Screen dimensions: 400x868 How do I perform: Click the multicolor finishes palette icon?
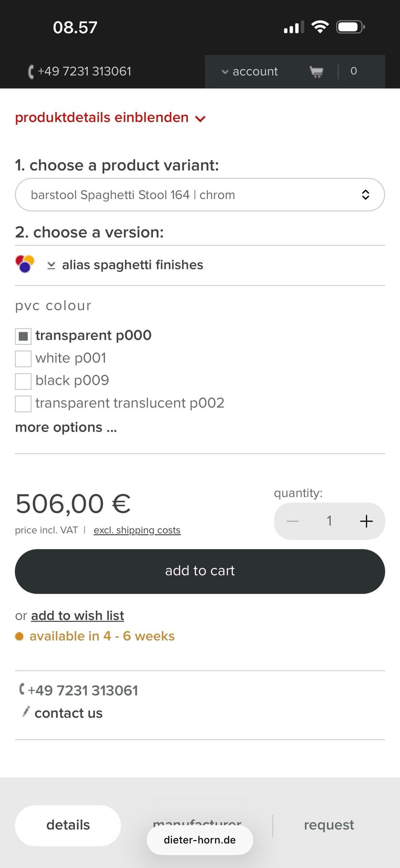pyautogui.click(x=25, y=264)
